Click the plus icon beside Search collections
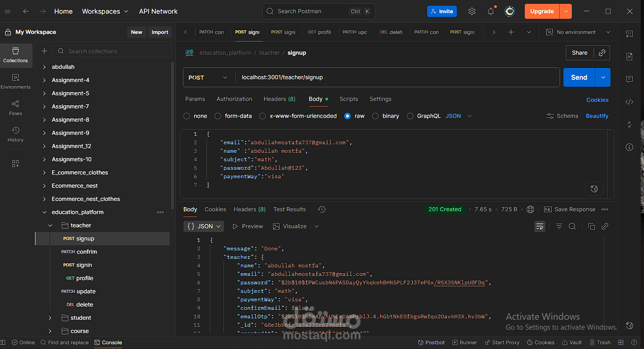Image resolution: width=644 pixels, height=349 pixels. coord(44,51)
